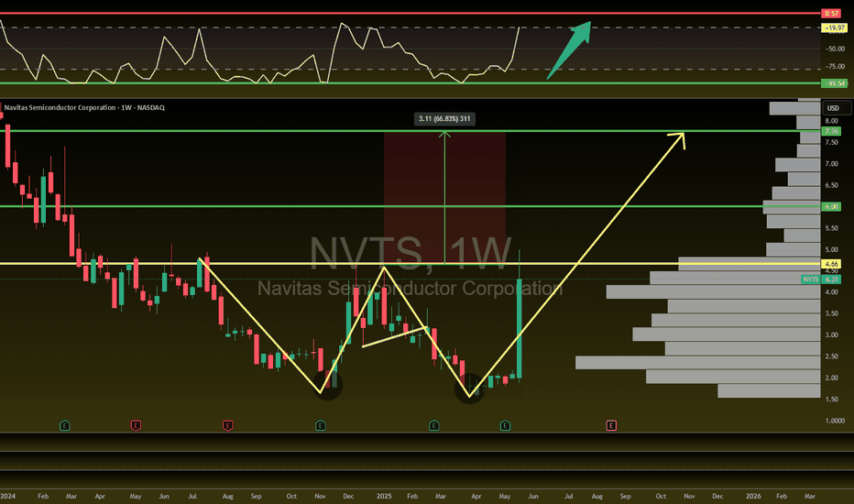Click the 2026 label on time axis
This screenshot has height=504, width=854.
tap(753, 496)
